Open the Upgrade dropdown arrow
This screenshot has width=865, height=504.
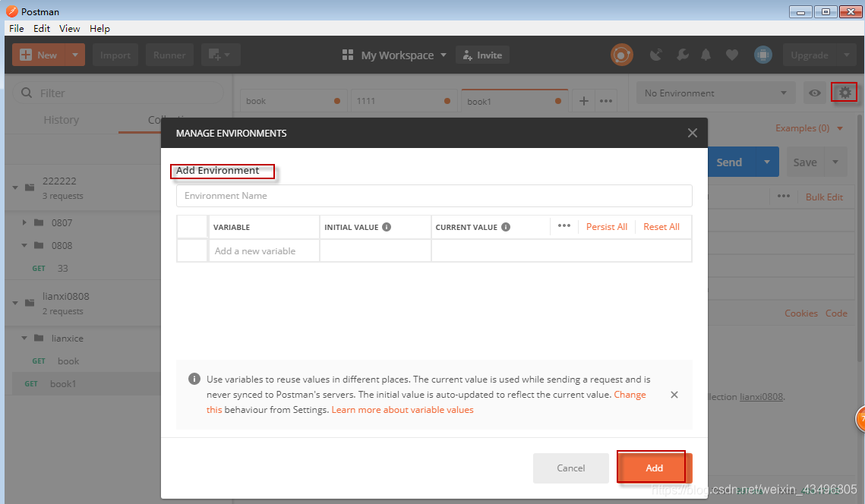tap(847, 55)
